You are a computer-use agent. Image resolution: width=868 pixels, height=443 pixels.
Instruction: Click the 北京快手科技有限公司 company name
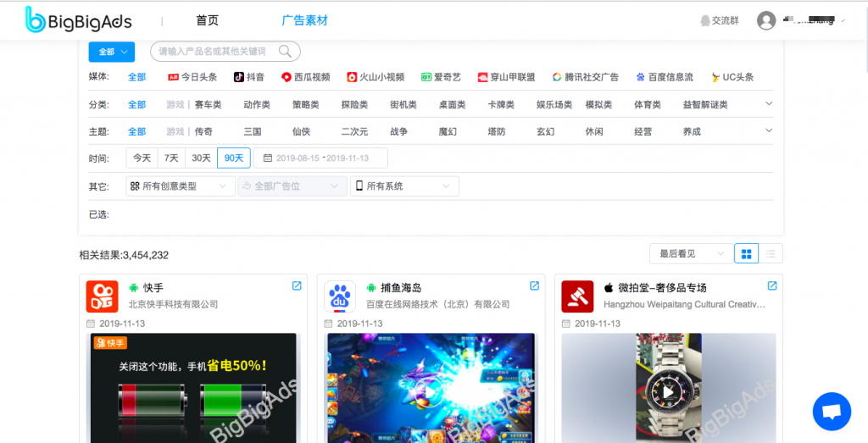(x=173, y=304)
